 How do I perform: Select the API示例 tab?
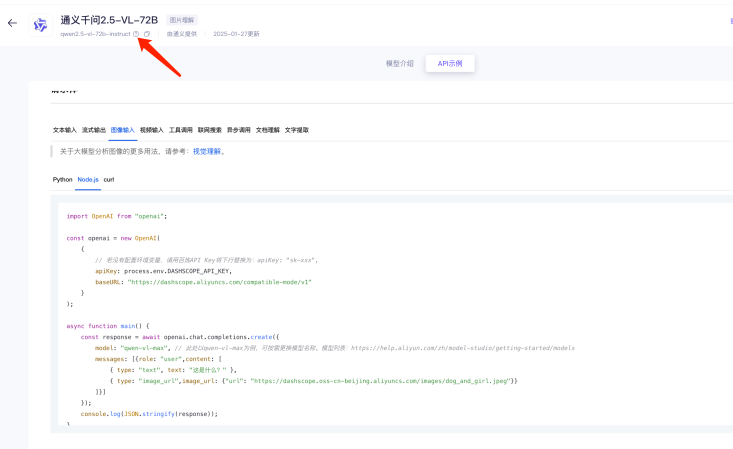450,63
